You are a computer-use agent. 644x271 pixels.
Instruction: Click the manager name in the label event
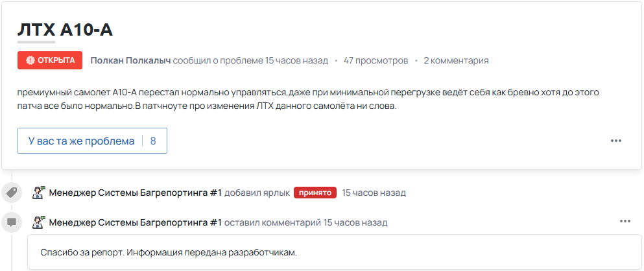pyautogui.click(x=135, y=193)
